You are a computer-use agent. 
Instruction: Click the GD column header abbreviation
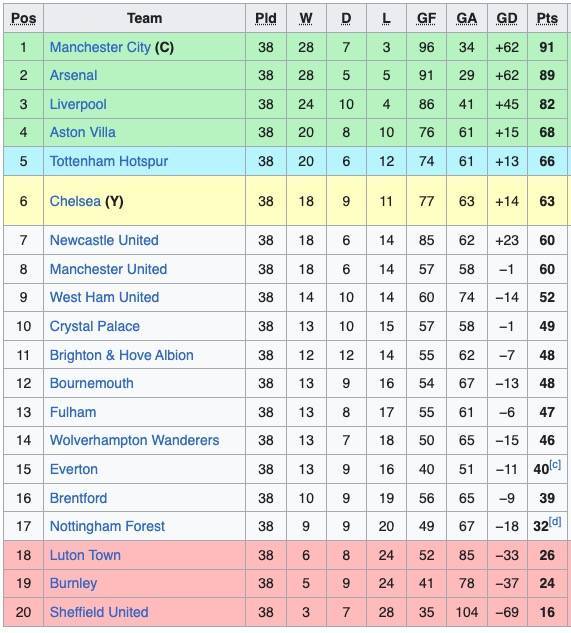(x=507, y=18)
